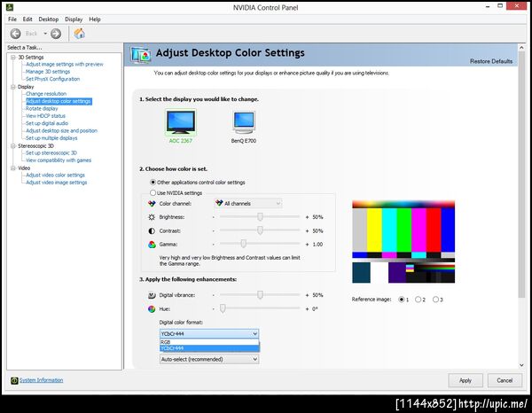Open the Display menu

[74, 19]
